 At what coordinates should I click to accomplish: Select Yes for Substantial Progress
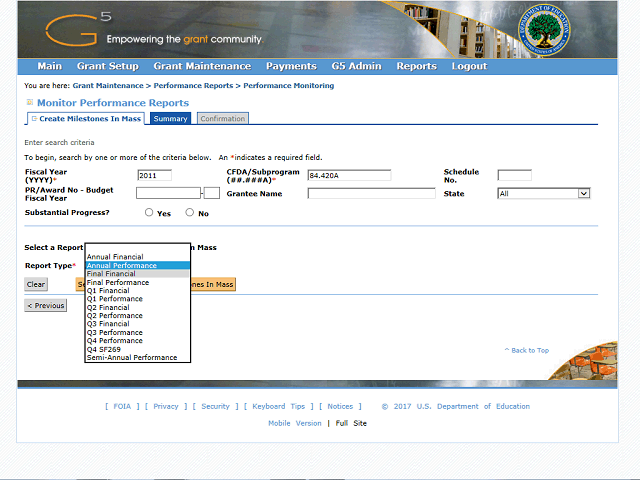coord(150,213)
